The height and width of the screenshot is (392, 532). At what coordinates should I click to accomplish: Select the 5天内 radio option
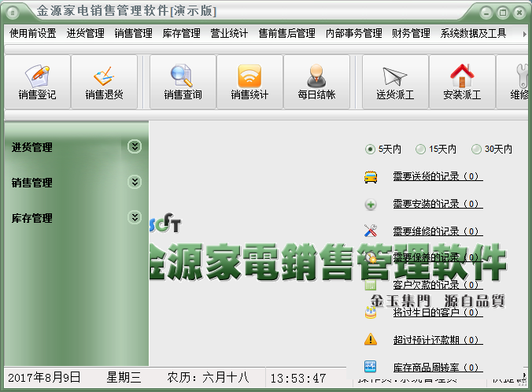click(x=383, y=149)
